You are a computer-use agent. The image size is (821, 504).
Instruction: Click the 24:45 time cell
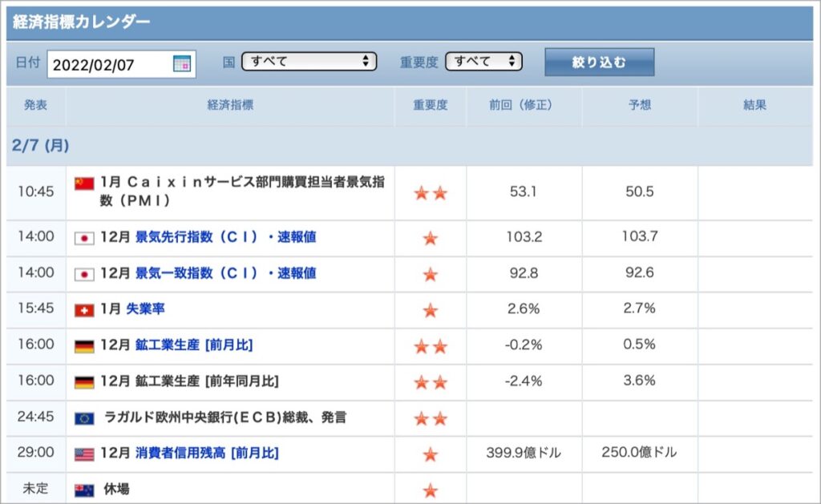tap(35, 417)
